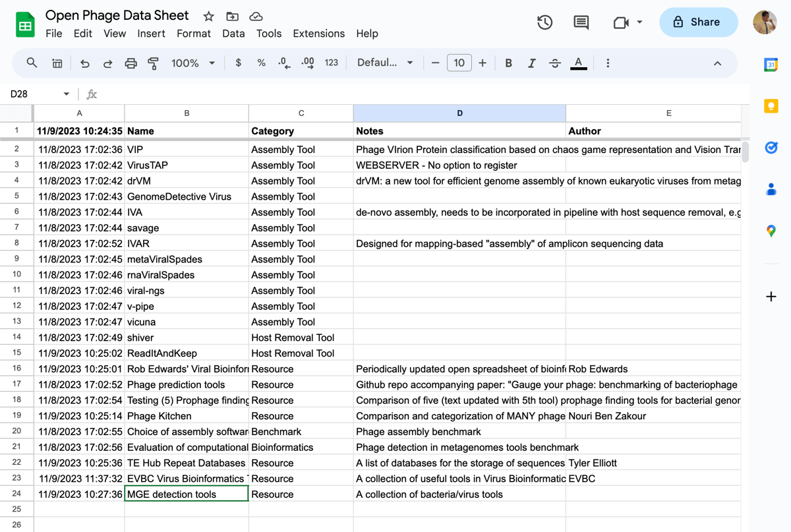Decrease font size minus button
Screen dimensions: 791x532
click(x=435, y=63)
